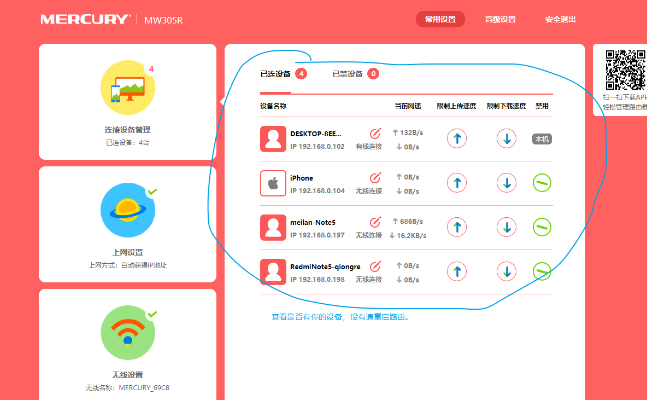Switch to the 已连设备 tab
The image size is (647, 400).
275,74
